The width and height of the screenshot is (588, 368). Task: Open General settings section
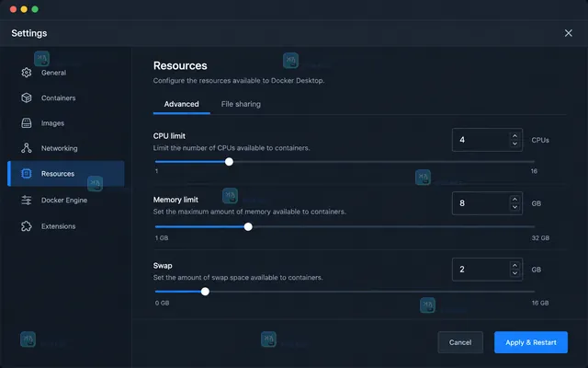(66, 73)
